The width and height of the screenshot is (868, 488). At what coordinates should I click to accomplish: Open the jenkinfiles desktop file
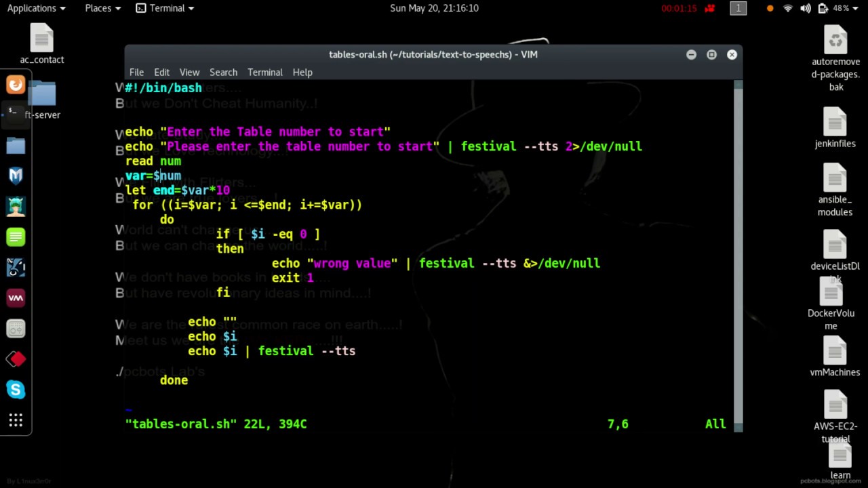pyautogui.click(x=835, y=128)
